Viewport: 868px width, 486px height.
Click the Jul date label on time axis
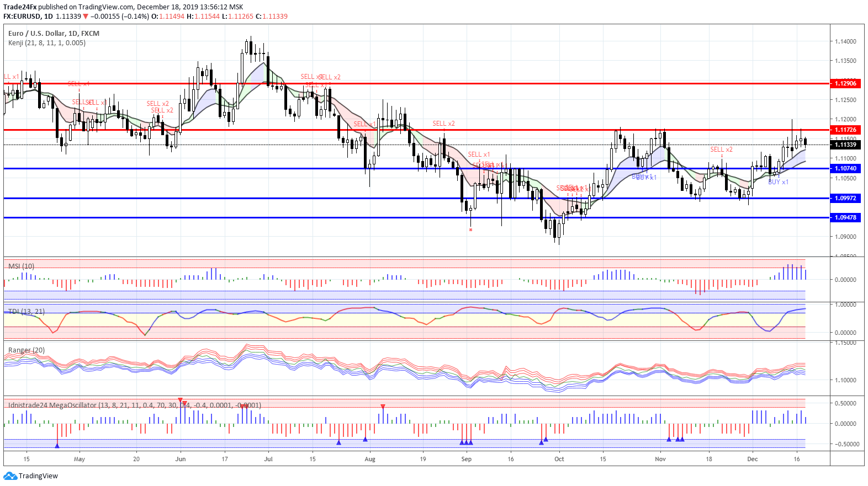point(268,459)
